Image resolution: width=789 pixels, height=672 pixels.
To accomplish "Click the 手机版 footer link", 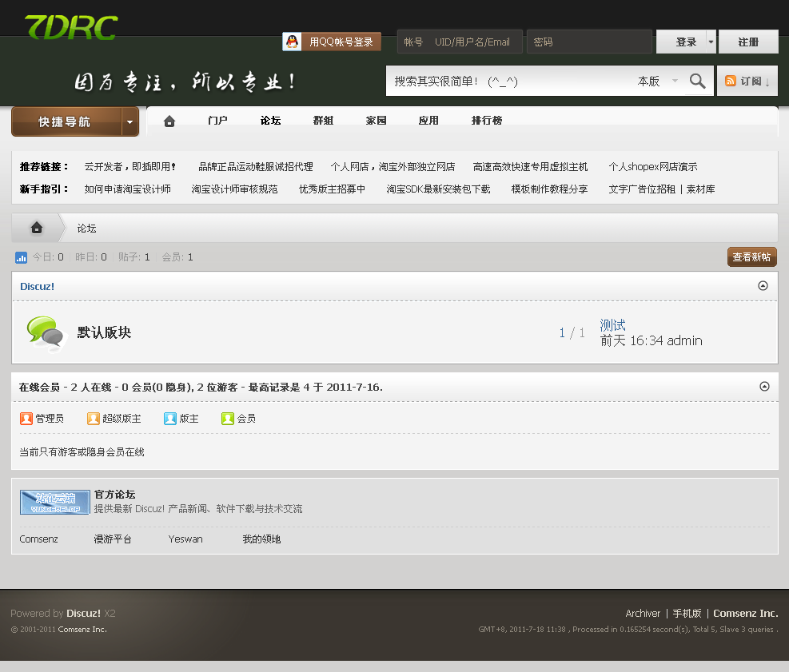I will [x=687, y=614].
